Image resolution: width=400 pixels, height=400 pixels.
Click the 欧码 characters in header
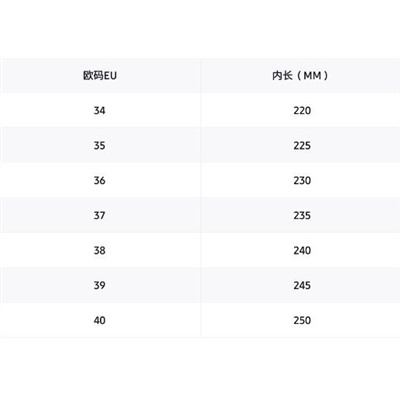(x=93, y=76)
